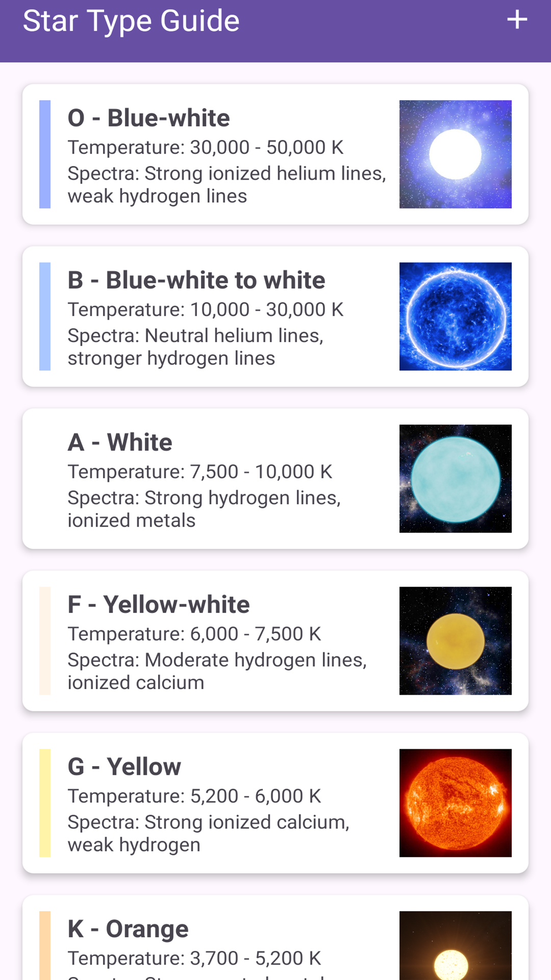Open the O-type blue-white star image
This screenshot has width=551, height=980.
click(455, 154)
